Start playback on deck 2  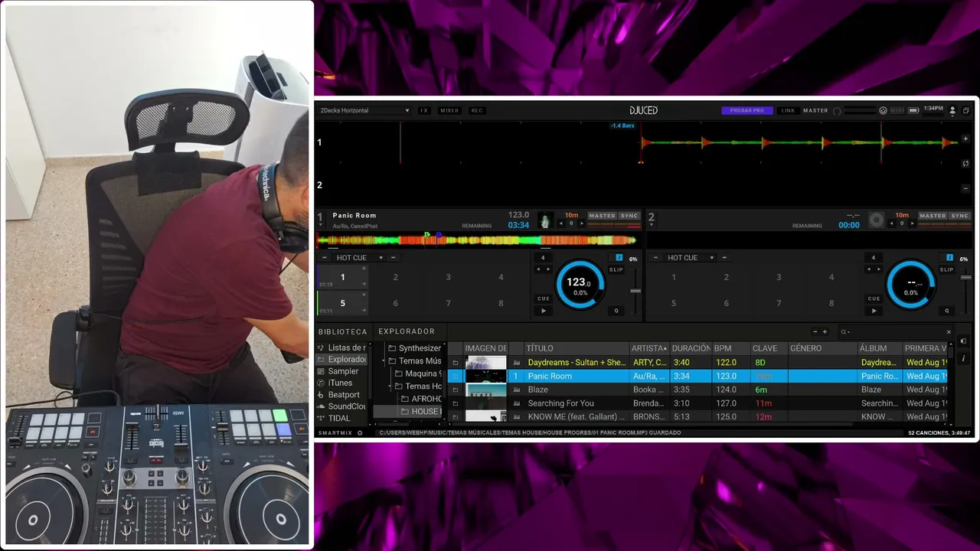(x=874, y=311)
